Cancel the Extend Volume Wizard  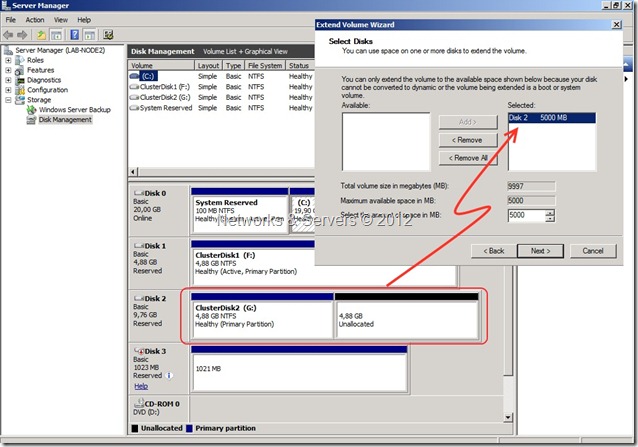click(x=593, y=251)
